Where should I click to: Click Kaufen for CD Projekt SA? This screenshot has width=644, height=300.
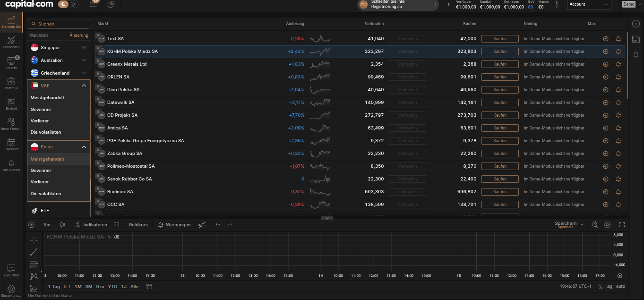coord(499,115)
